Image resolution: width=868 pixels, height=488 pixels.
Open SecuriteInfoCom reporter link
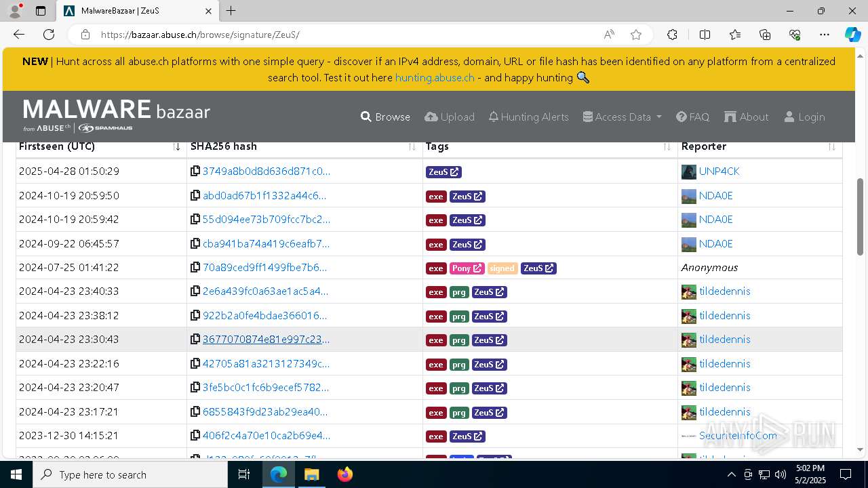[x=738, y=436]
